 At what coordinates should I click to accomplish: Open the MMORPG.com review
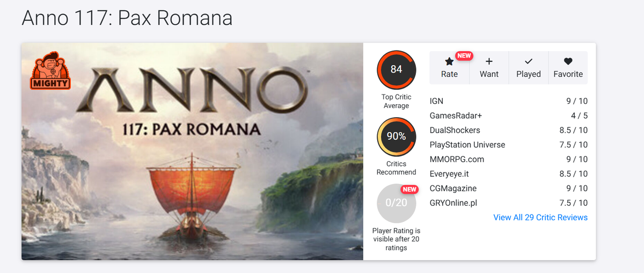[x=457, y=159]
